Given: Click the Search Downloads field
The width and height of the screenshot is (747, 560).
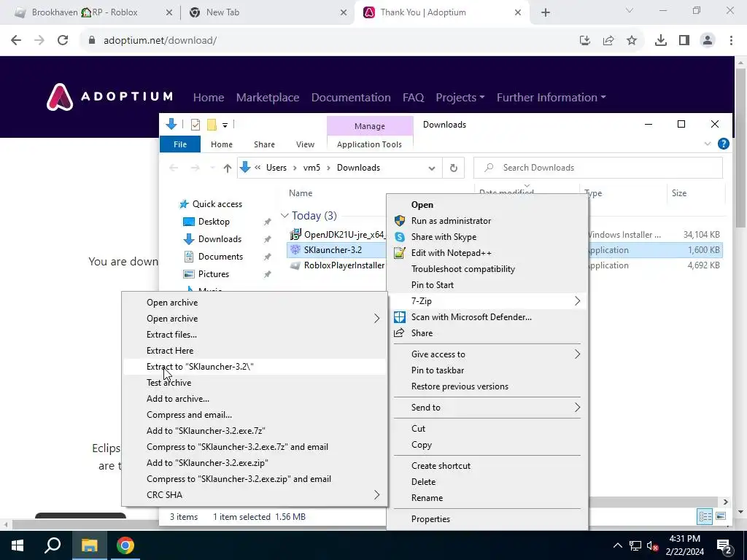Looking at the screenshot, I should tap(598, 168).
